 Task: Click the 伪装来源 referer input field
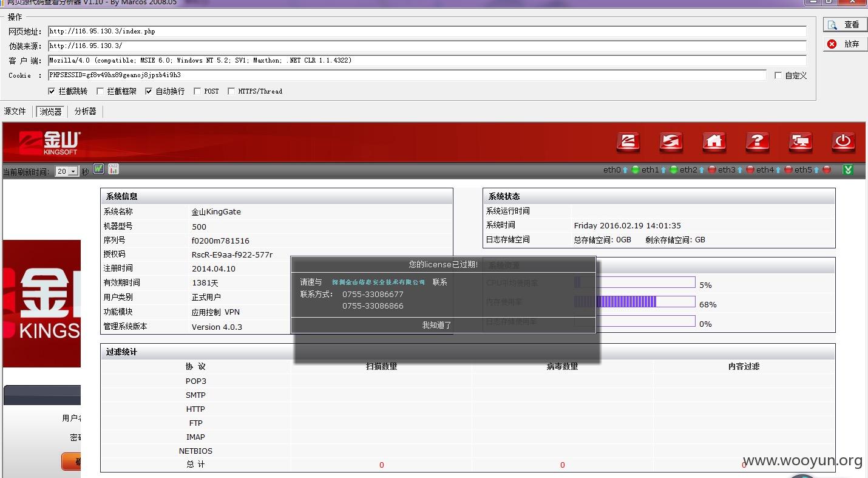tap(427, 46)
